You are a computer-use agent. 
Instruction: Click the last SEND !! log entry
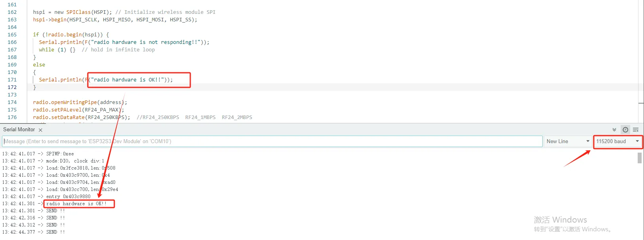tap(55, 232)
